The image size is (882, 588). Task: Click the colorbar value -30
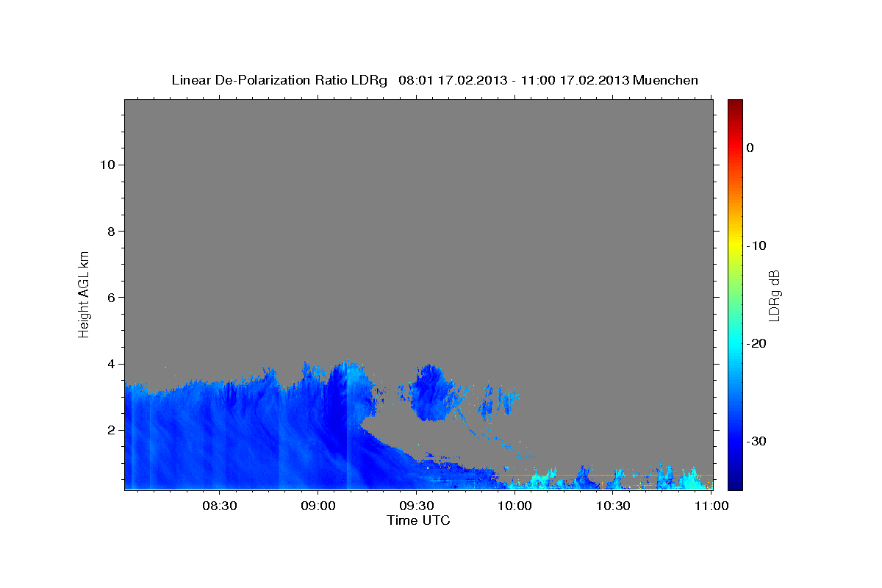click(757, 442)
